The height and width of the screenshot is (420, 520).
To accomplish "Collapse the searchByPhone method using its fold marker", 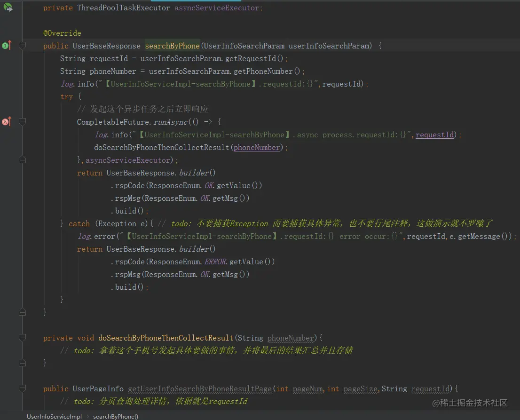I will coord(22,45).
